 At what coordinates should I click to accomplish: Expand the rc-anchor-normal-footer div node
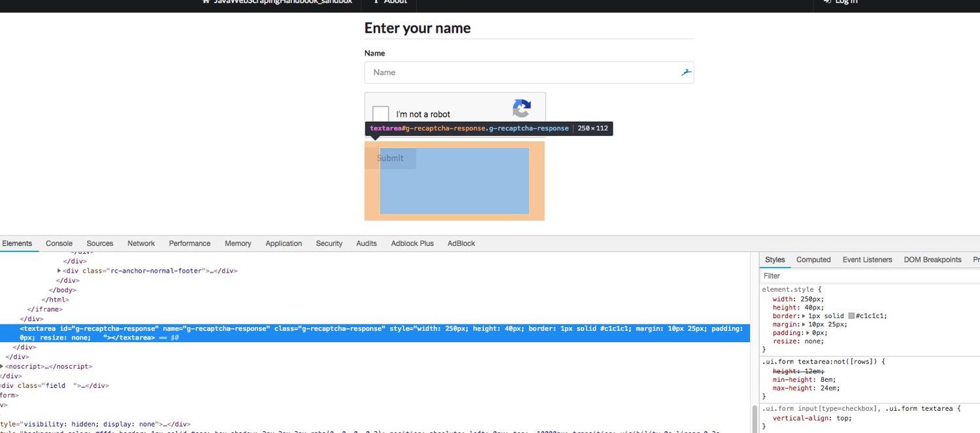59,271
